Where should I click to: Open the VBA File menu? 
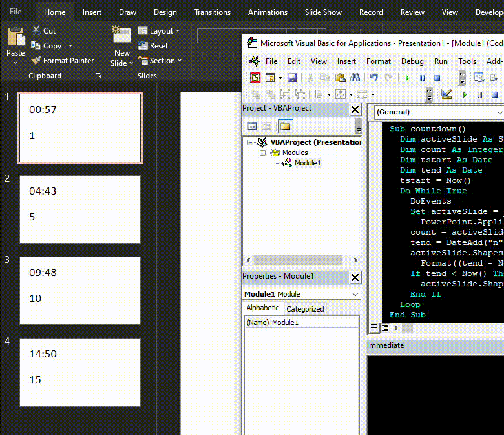point(271,61)
